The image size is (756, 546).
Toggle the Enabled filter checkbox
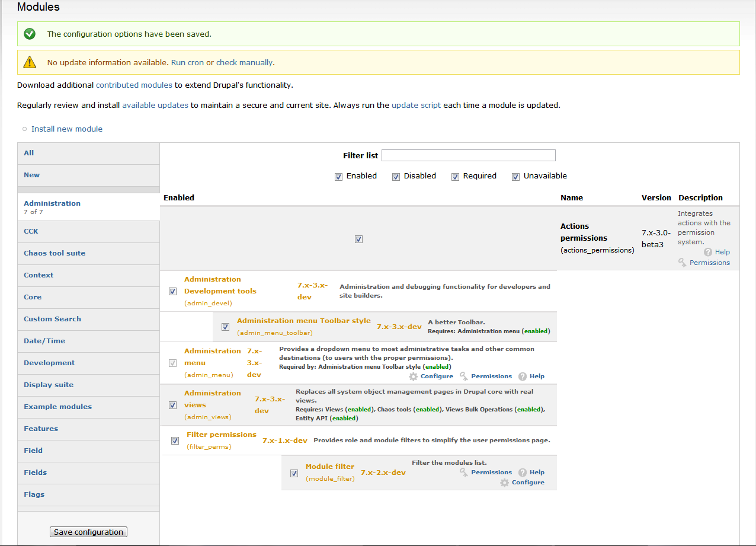(338, 177)
